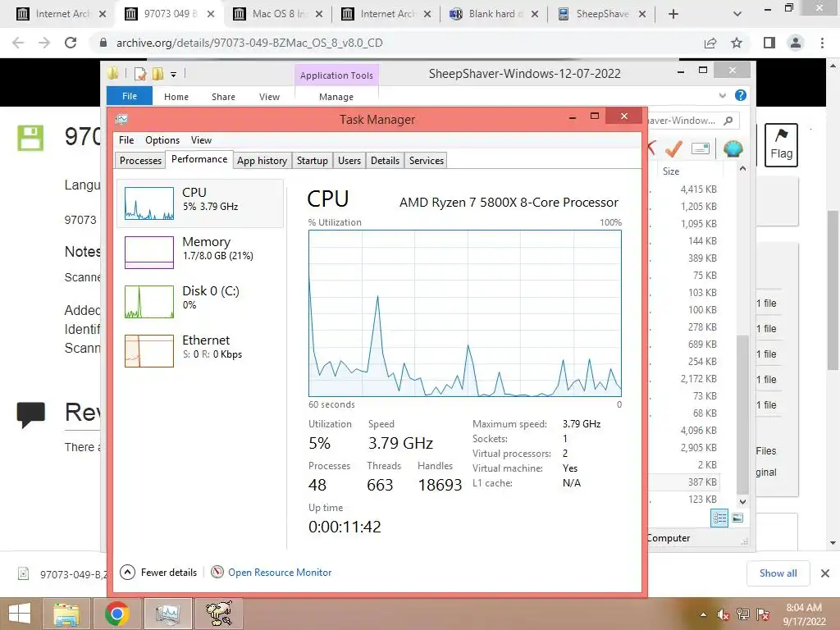Open Chrome from taskbar
The image size is (840, 630).
point(116,614)
